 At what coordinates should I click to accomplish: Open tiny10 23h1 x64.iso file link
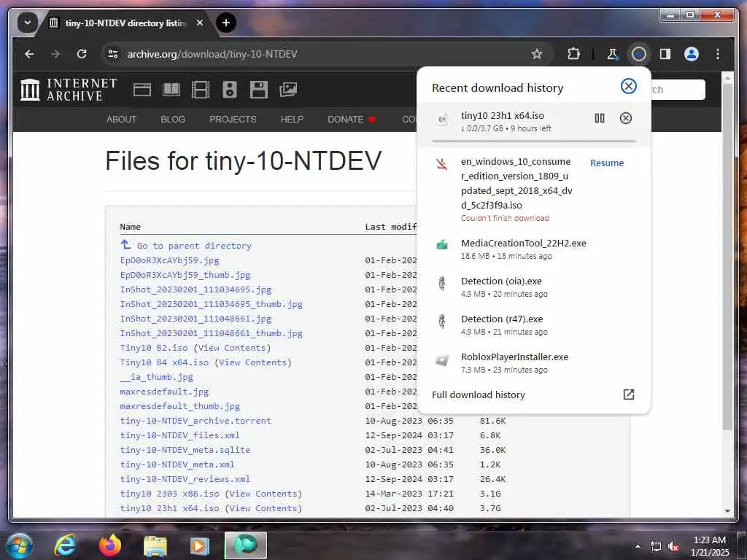pyautogui.click(x=169, y=508)
